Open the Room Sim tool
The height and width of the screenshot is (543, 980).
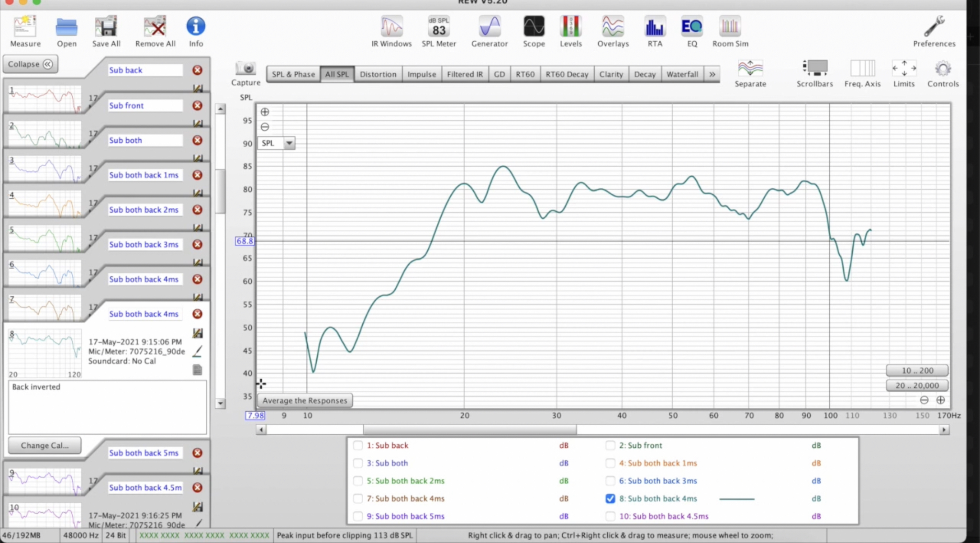tap(730, 31)
